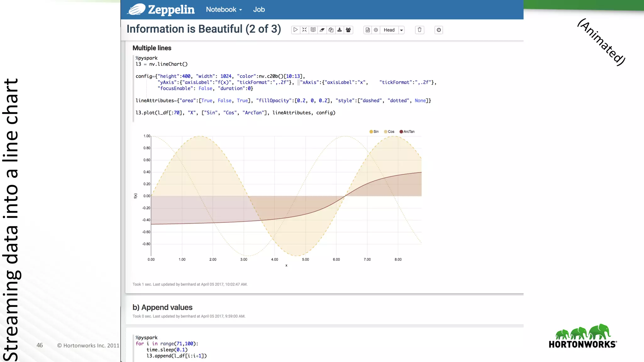Viewport: 644px width, 362px height.
Task: Clone this note using copy icon
Action: 331,30
